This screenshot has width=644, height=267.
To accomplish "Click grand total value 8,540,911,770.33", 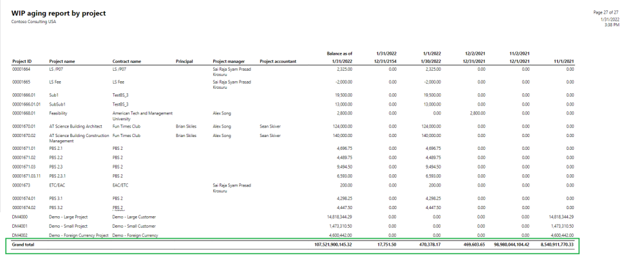I will (x=556, y=245).
